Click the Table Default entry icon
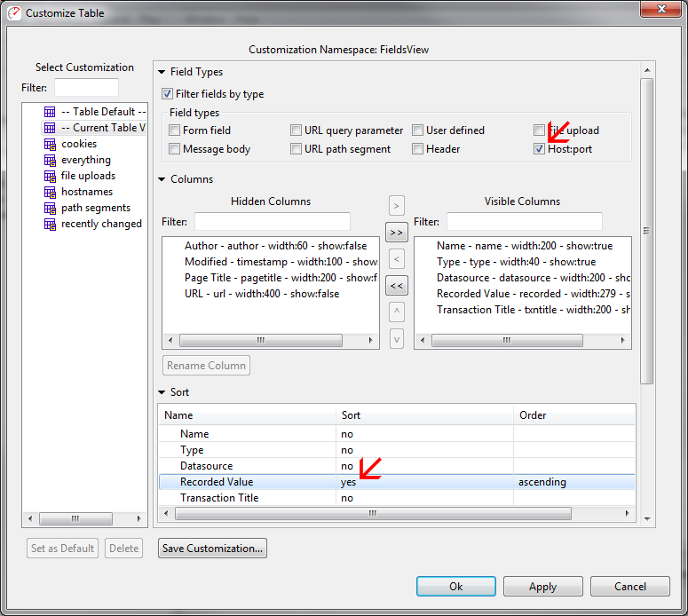This screenshot has height=616, width=688. click(50, 112)
